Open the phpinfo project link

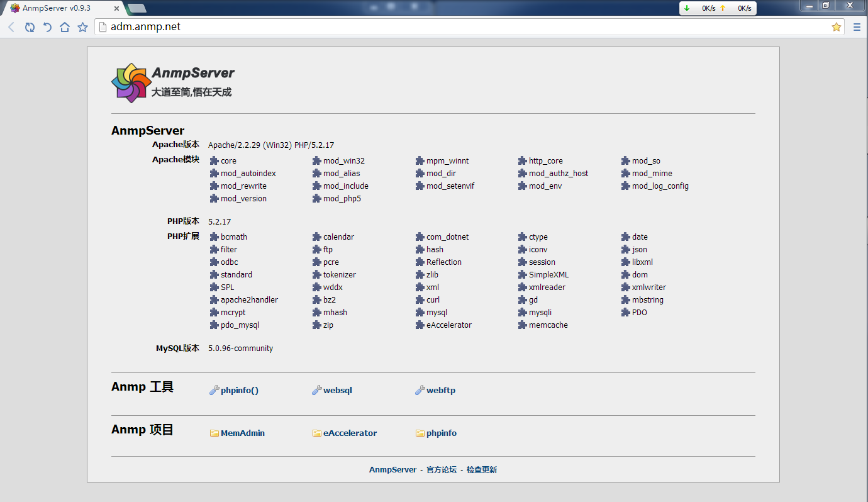pyautogui.click(x=442, y=433)
